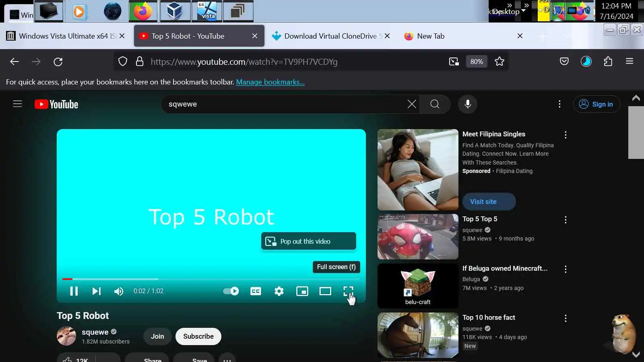Open Firefox from the taskbar

[x=143, y=11]
